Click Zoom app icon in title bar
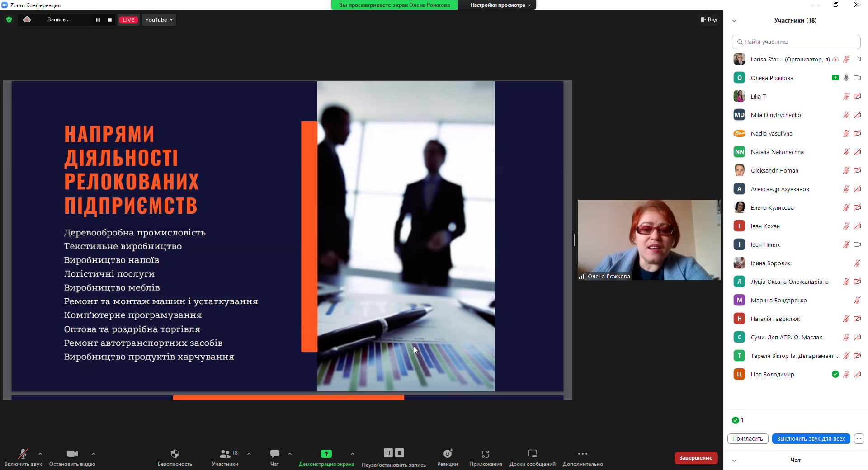 point(5,5)
